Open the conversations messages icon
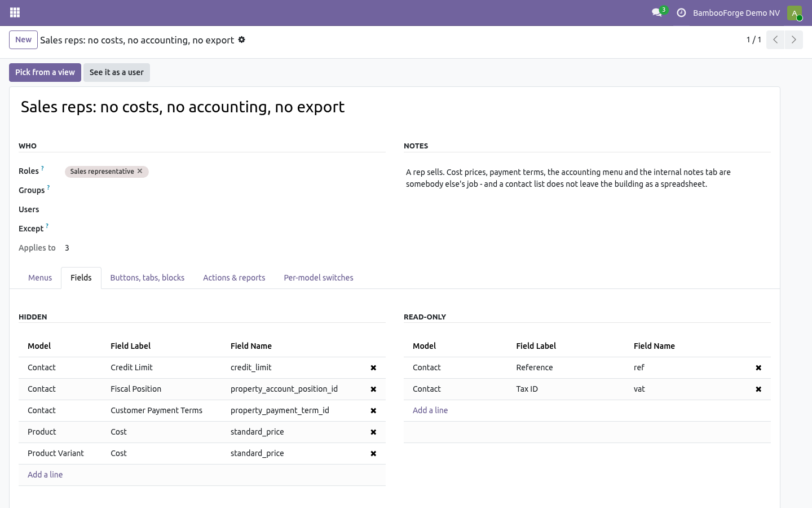 click(x=657, y=12)
